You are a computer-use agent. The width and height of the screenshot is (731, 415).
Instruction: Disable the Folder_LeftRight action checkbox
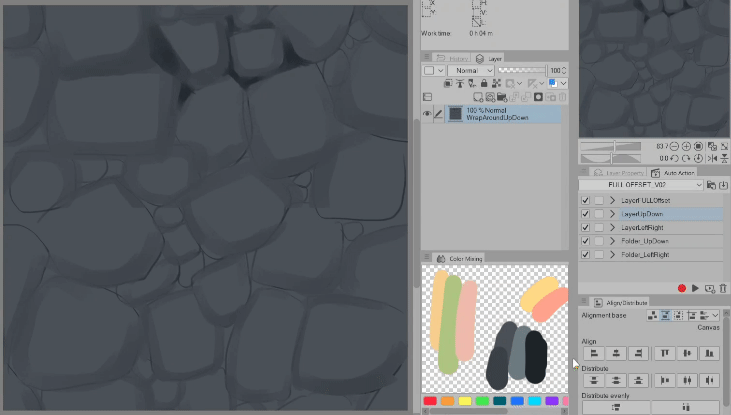pyautogui.click(x=586, y=255)
